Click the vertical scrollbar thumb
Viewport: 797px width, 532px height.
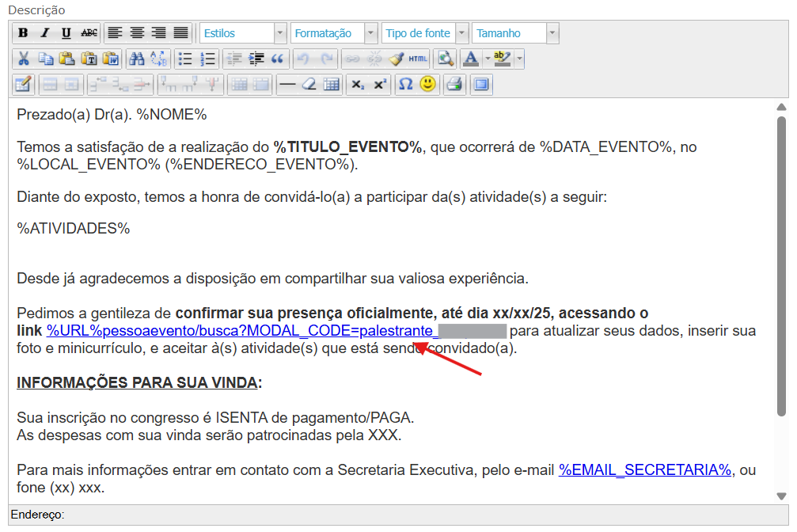click(781, 267)
